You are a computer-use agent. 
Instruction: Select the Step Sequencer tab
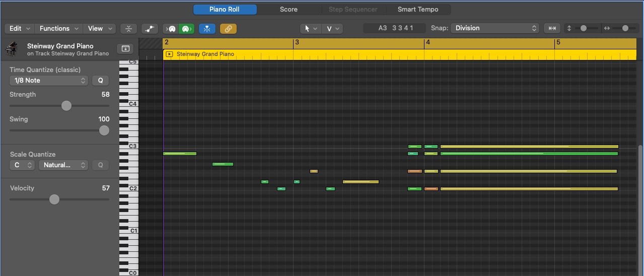pos(353,9)
